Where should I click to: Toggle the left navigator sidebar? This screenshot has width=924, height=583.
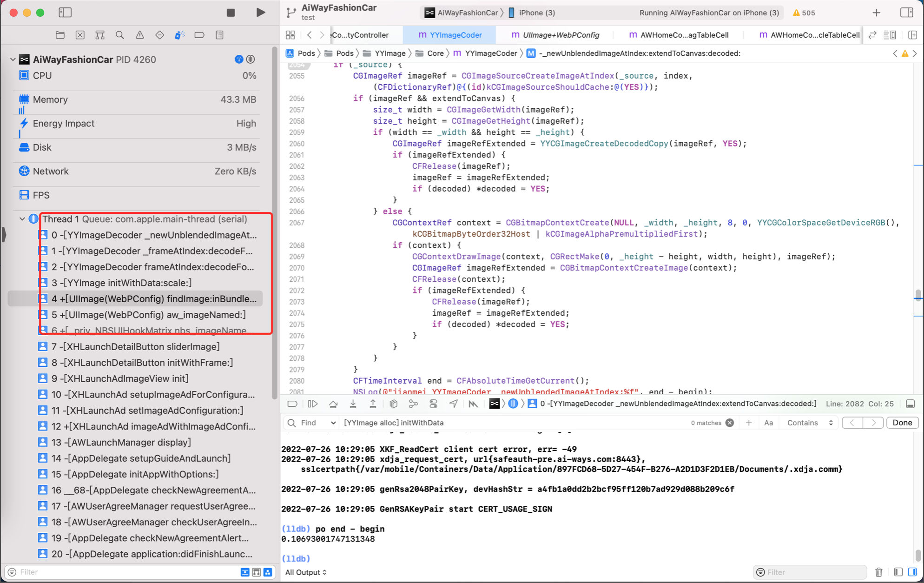point(65,13)
